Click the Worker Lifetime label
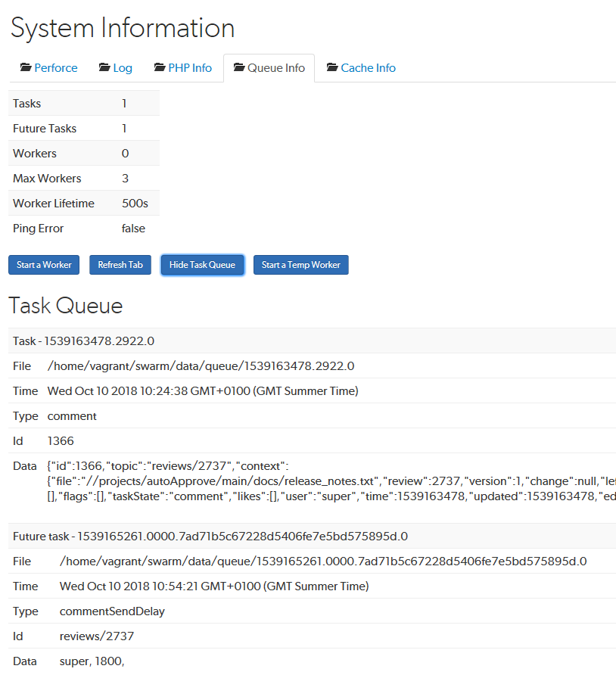Image resolution: width=616 pixels, height=675 pixels. click(54, 204)
